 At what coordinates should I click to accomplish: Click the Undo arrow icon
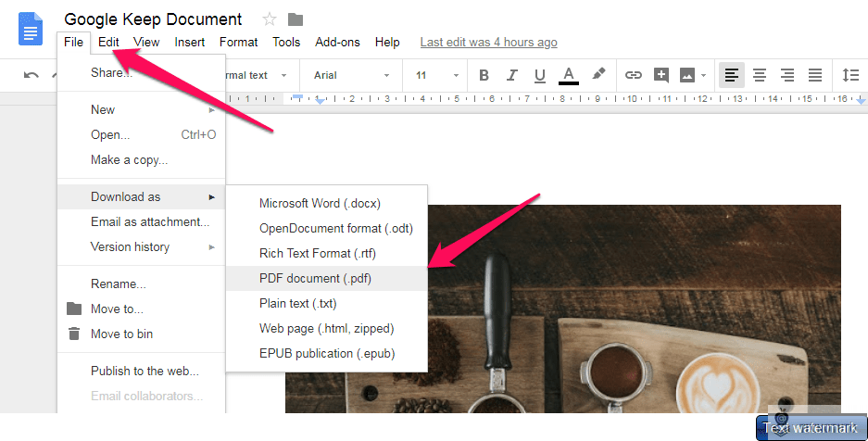coord(31,75)
